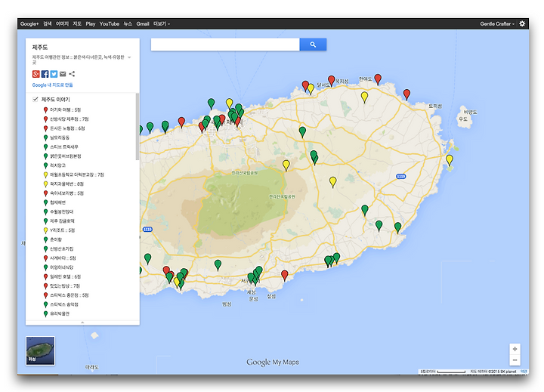Open the generic share link icon
This screenshot has width=544, height=392.
tap(72, 74)
